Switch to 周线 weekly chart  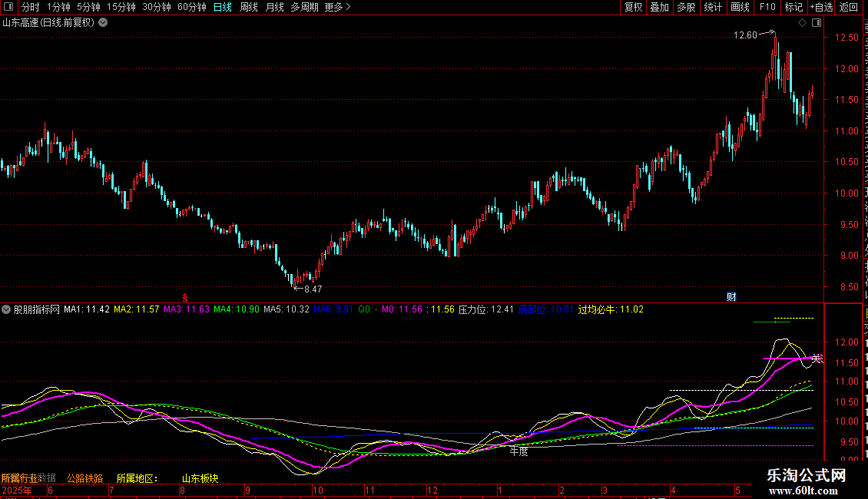[x=249, y=7]
